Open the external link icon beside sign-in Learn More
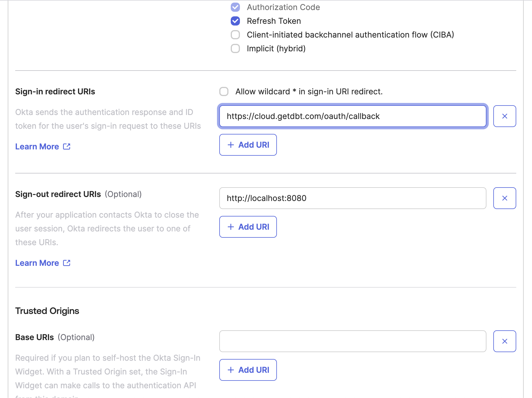Viewport: 532px width, 398px height. [66, 146]
